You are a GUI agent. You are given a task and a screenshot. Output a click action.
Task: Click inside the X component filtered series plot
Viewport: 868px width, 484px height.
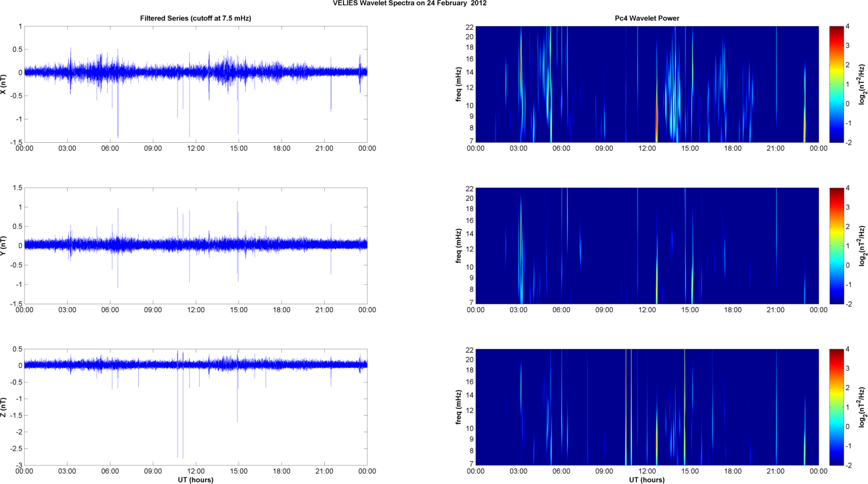point(196,84)
